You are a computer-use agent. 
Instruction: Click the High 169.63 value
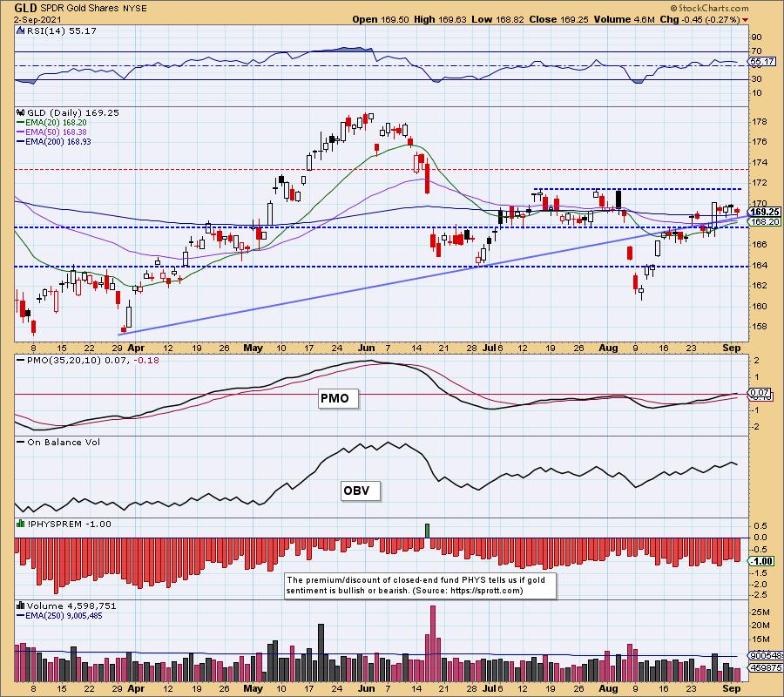click(440, 19)
